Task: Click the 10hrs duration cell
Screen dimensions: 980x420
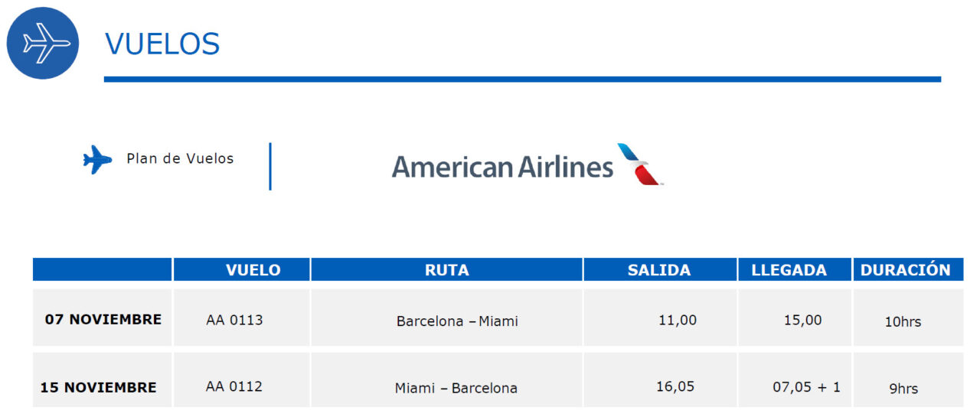Action: (903, 322)
